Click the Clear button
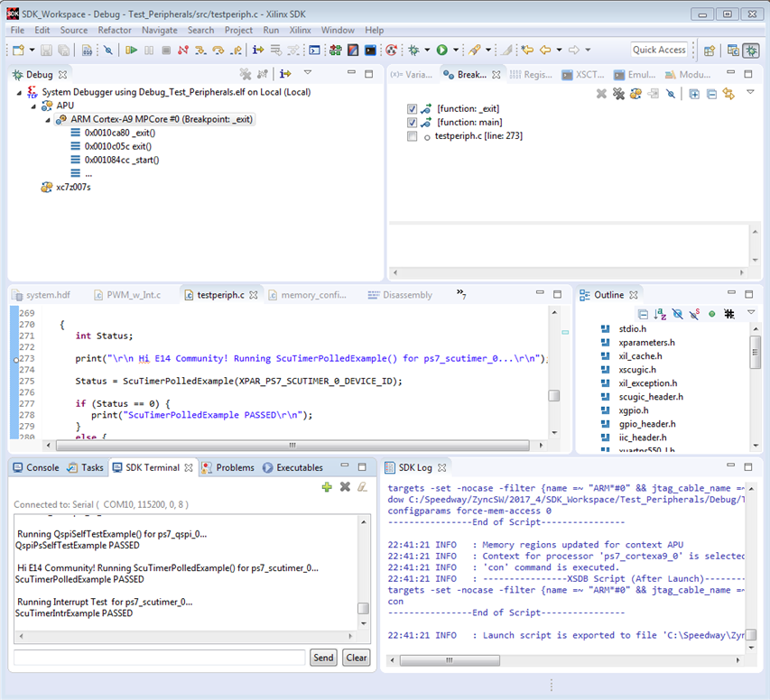Viewport: 770px width, 700px height. [x=357, y=658]
